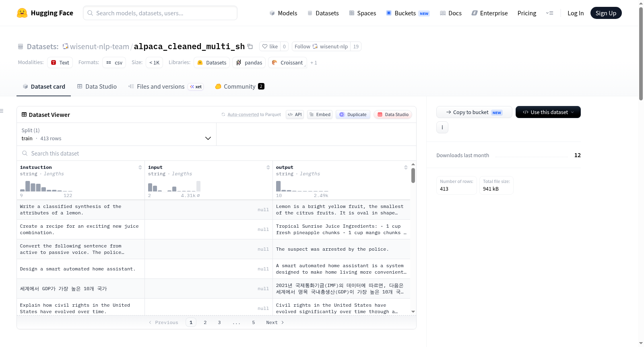Open Models in the top navigation
Screen dimensions: 644x347
[283, 13]
